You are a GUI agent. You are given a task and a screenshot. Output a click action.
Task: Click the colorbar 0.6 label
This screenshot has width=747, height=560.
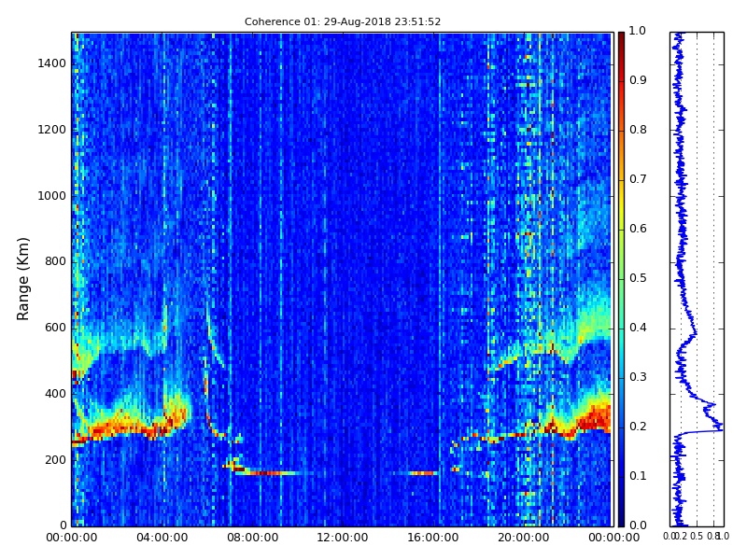click(x=638, y=229)
